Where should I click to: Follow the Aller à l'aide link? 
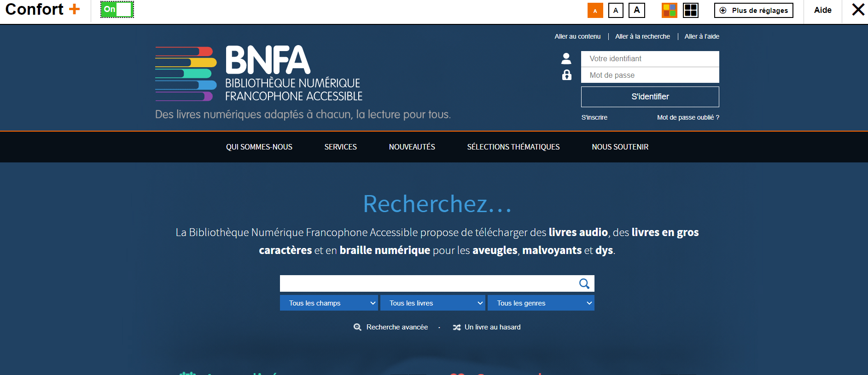[x=702, y=36]
